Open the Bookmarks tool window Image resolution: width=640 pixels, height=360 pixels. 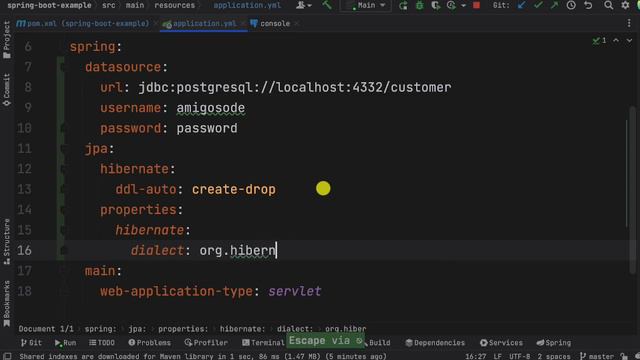[x=7, y=304]
